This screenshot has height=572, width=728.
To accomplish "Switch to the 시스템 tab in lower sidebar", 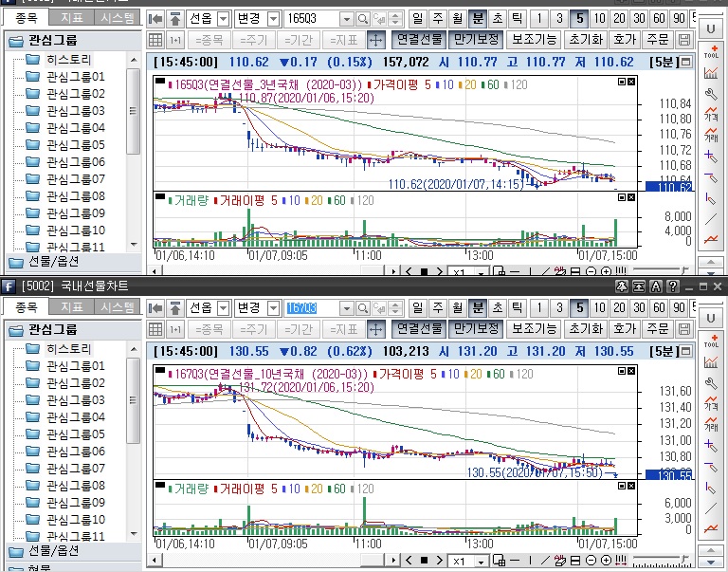I will tap(118, 307).
